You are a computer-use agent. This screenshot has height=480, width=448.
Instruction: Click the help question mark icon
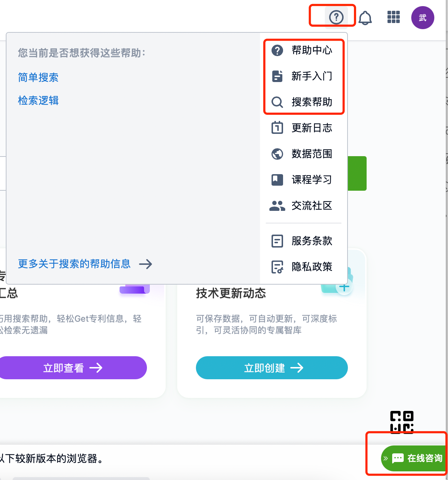(x=336, y=17)
